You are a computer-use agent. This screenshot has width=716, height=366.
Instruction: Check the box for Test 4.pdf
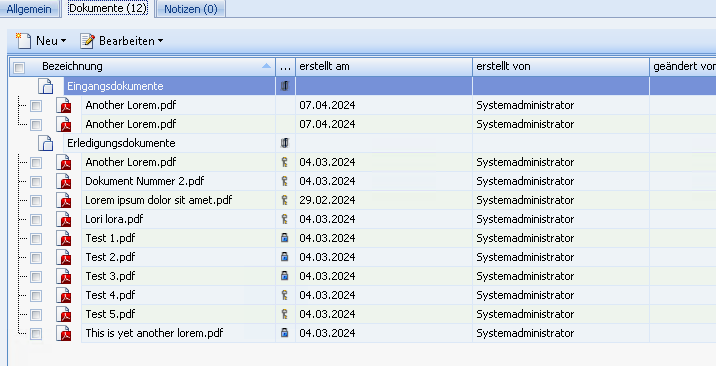[x=36, y=296]
